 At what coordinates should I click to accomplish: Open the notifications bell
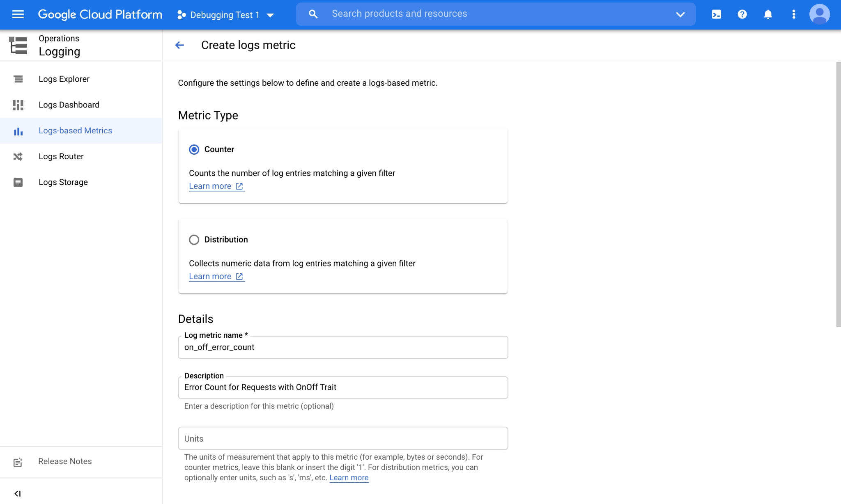pyautogui.click(x=768, y=14)
